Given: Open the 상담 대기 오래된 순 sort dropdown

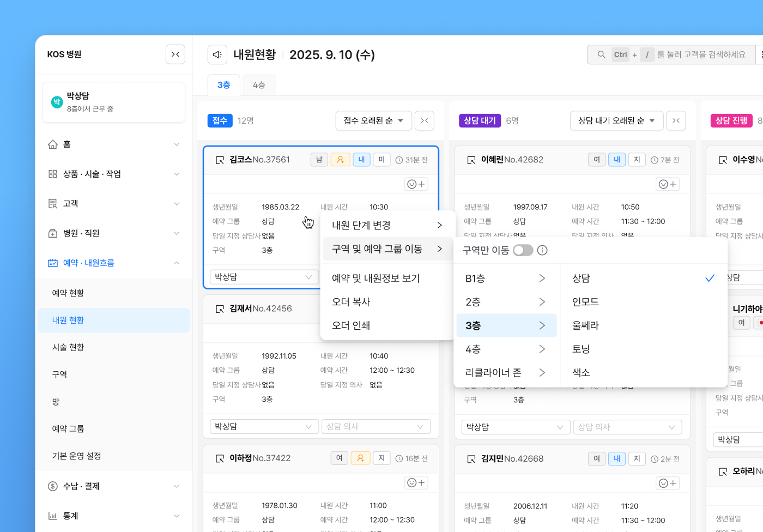Looking at the screenshot, I should coord(617,120).
